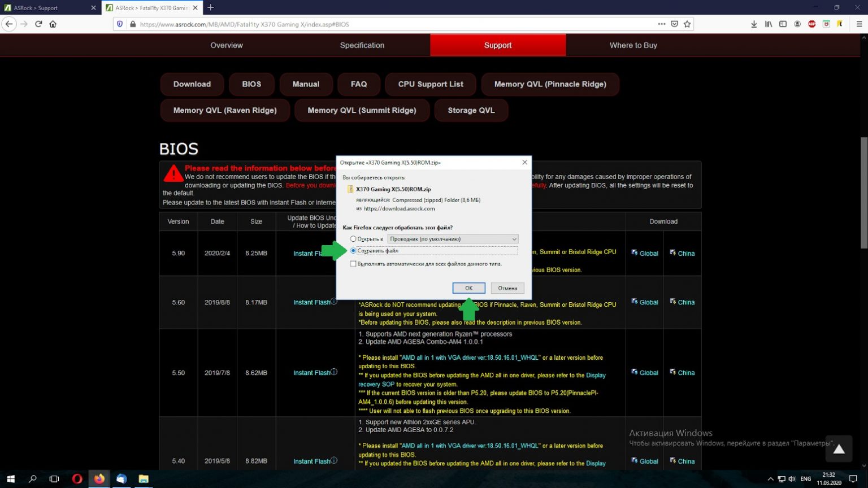Screen dimensions: 868x488
Task: Switch to the 'ASRock > Support' browser tab
Action: [48, 8]
